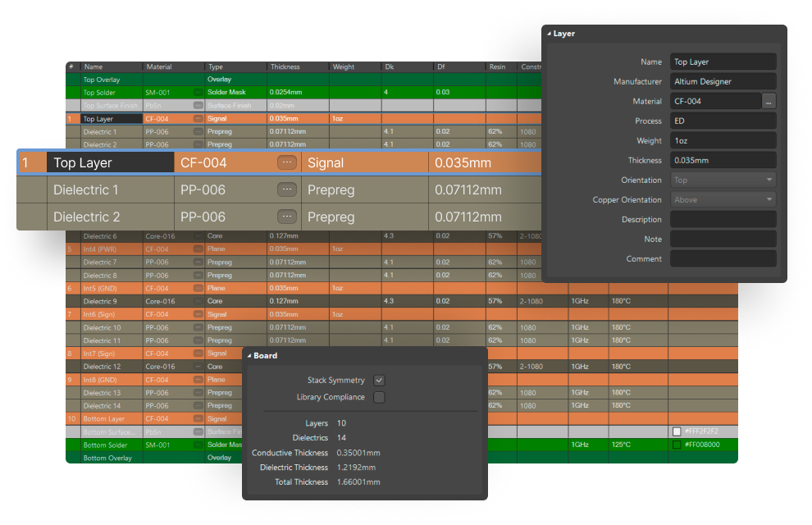
Task: Click the ellipsis button beside the Material field
Action: pos(769,102)
